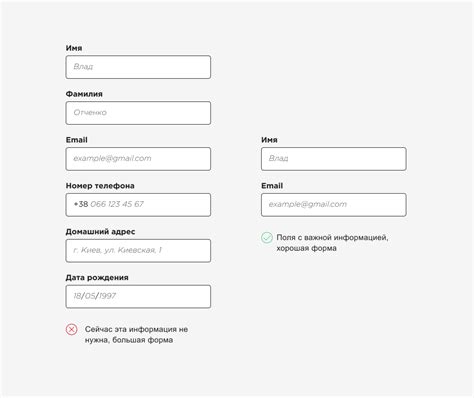Click the Номер телефона input field
474x398 pixels.
point(138,205)
